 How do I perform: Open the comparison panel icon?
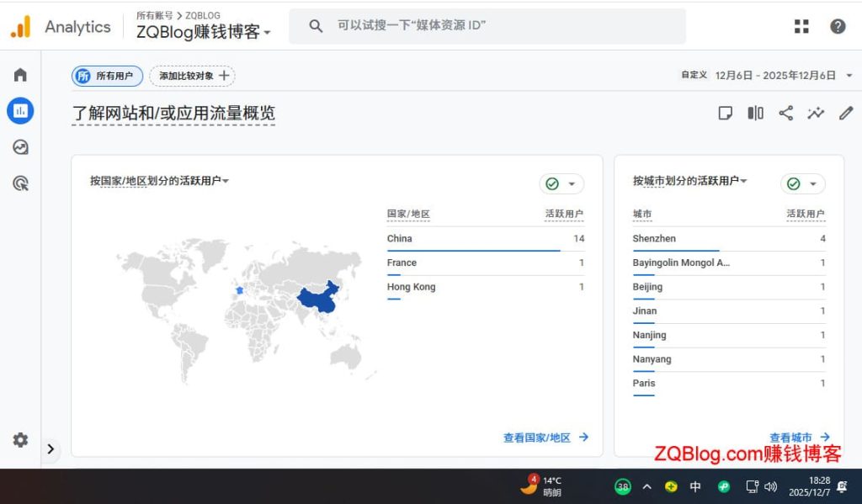[x=755, y=112]
